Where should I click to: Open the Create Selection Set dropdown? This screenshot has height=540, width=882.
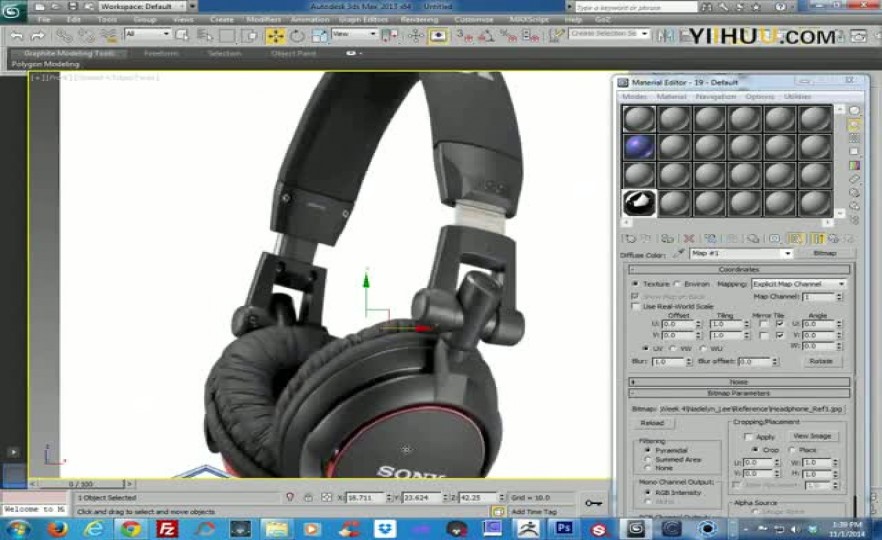coord(609,34)
